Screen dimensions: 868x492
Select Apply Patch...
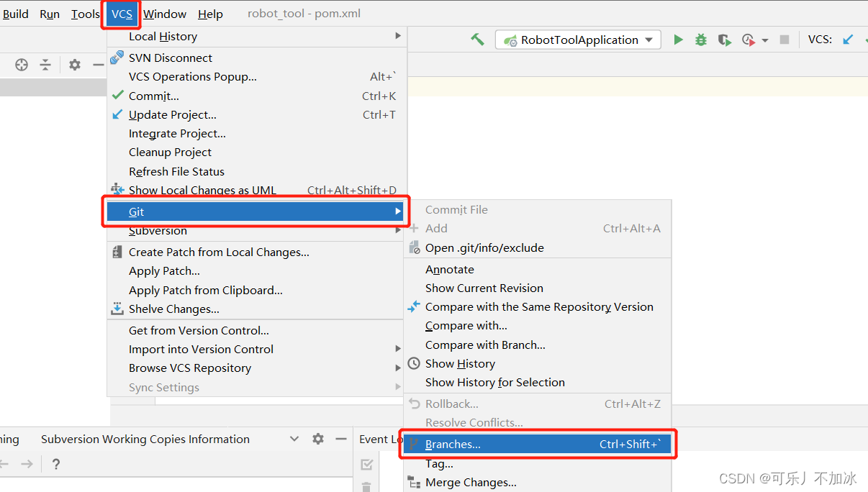click(257, 270)
